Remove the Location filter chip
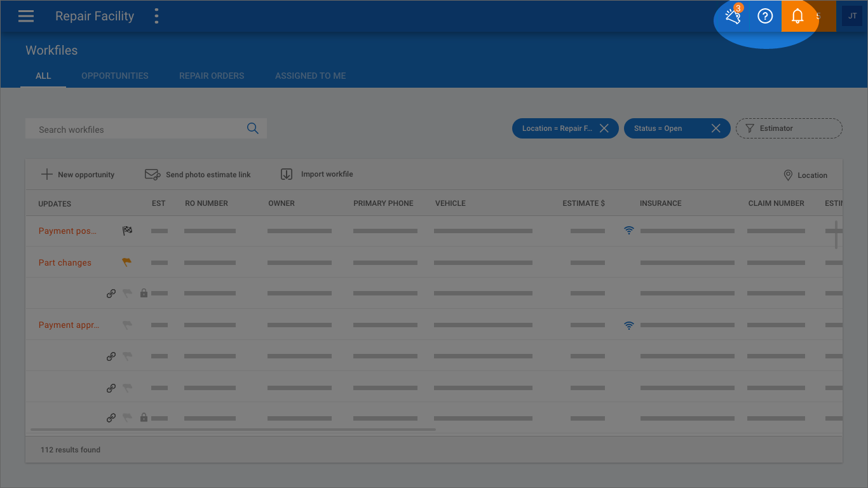The width and height of the screenshot is (868, 488). [x=604, y=128]
